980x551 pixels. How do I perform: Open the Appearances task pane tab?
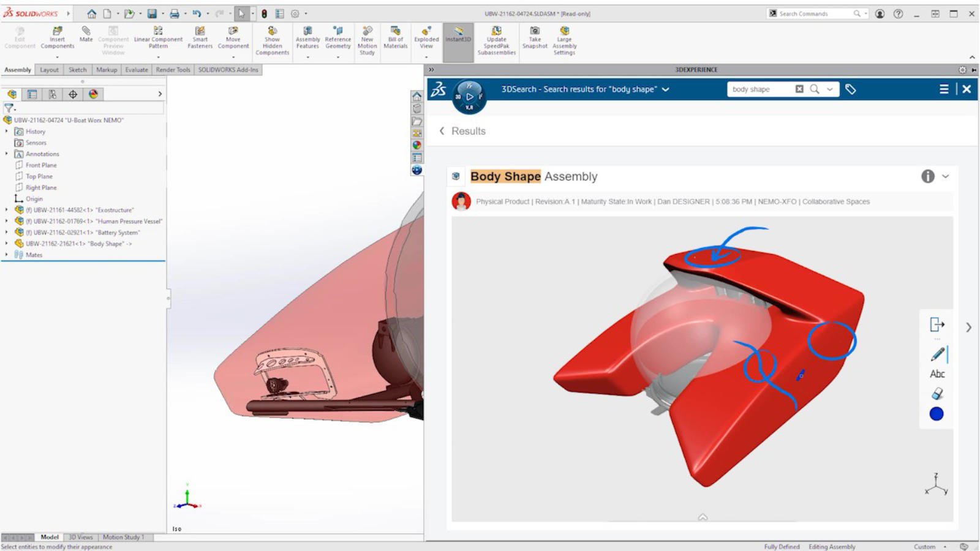tap(417, 145)
